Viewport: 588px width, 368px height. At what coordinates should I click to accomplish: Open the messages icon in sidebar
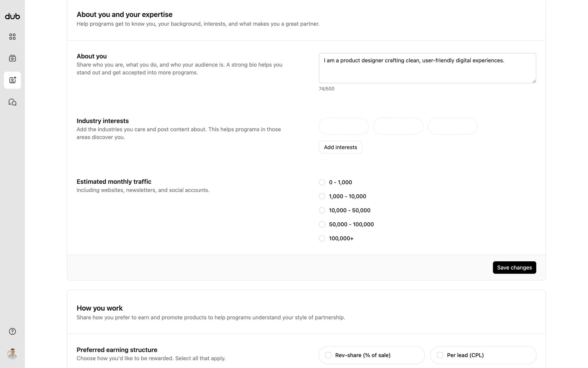click(12, 102)
